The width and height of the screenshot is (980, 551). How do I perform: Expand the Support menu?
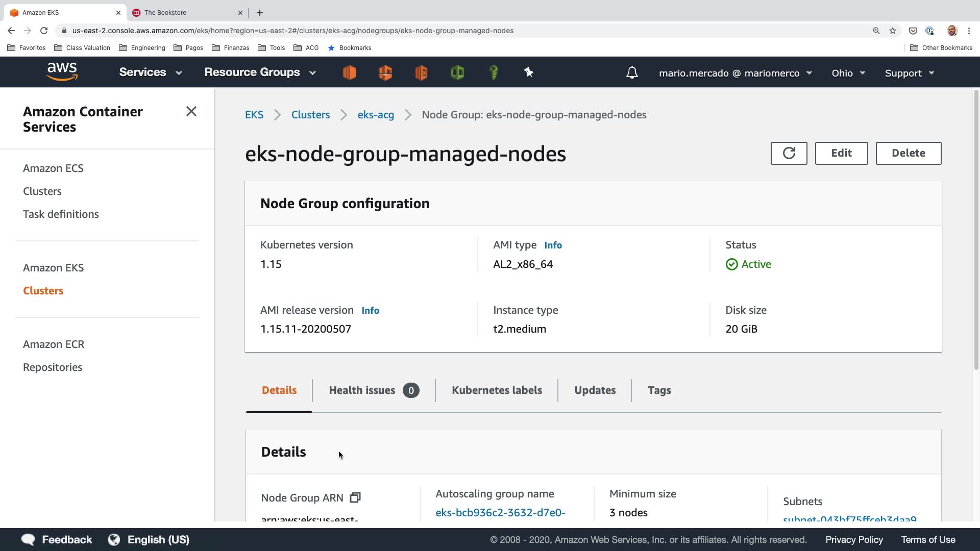pyautogui.click(x=909, y=73)
